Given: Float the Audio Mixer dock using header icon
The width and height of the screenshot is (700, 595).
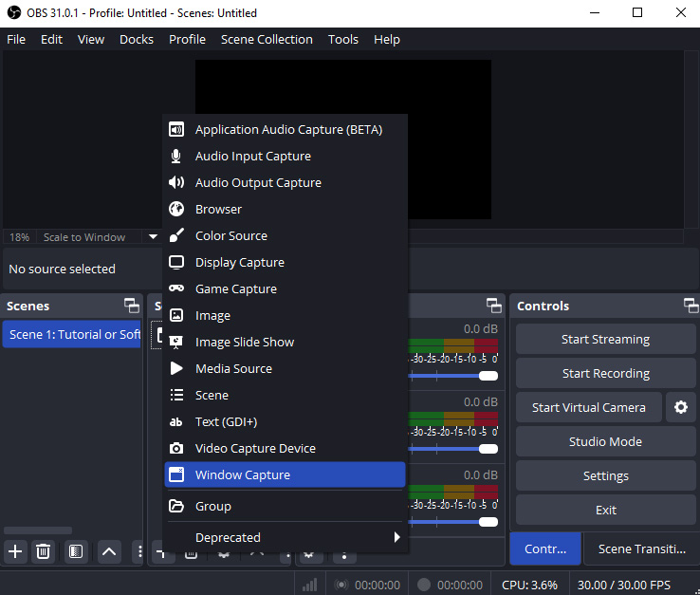Looking at the screenshot, I should click(494, 306).
